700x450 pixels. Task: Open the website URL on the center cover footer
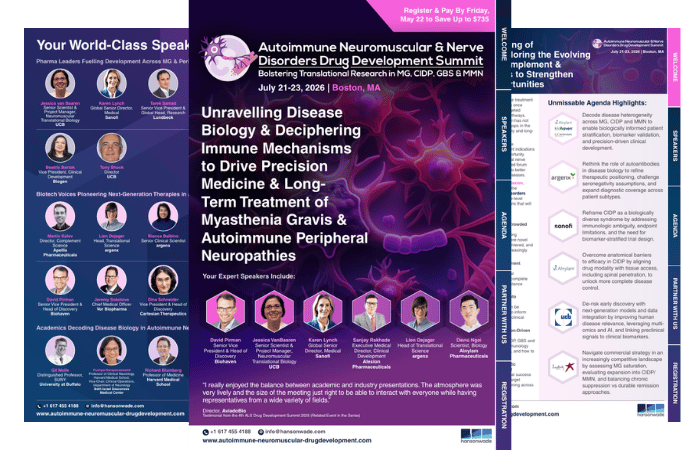coord(287,440)
